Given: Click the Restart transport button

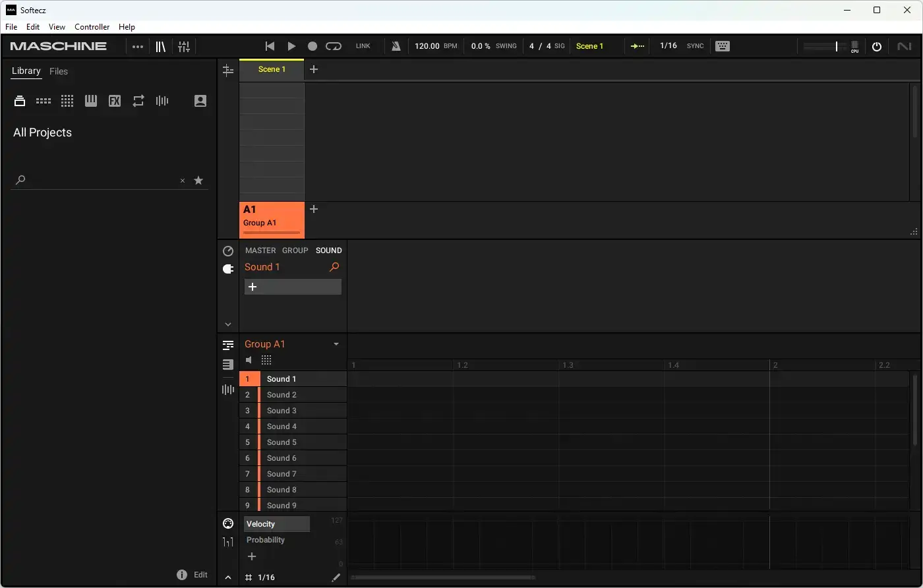Looking at the screenshot, I should 270,46.
